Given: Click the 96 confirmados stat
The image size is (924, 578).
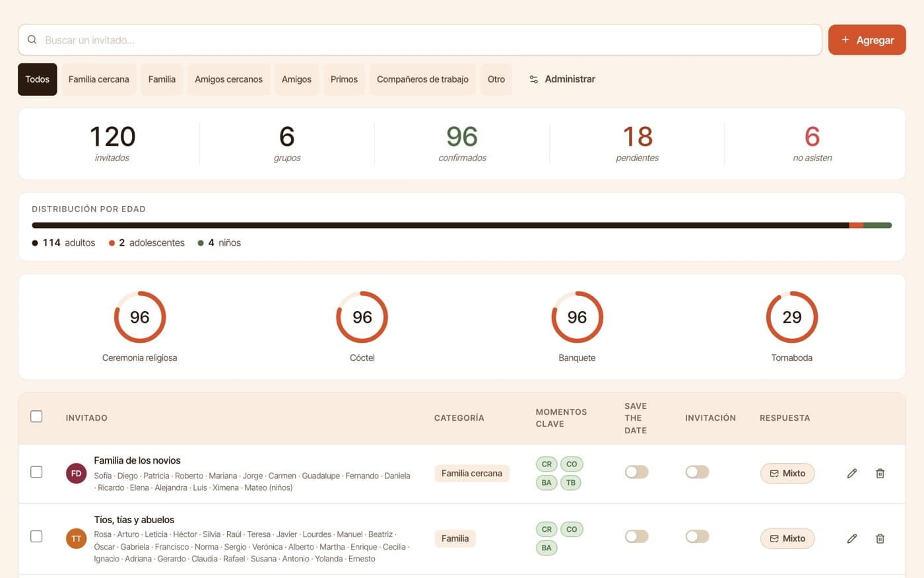Looking at the screenshot, I should [462, 143].
